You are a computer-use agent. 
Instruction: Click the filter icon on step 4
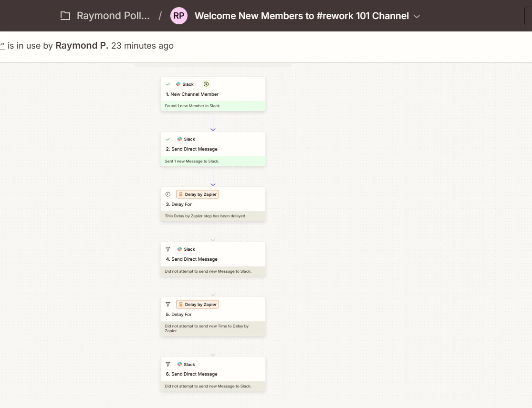point(168,249)
